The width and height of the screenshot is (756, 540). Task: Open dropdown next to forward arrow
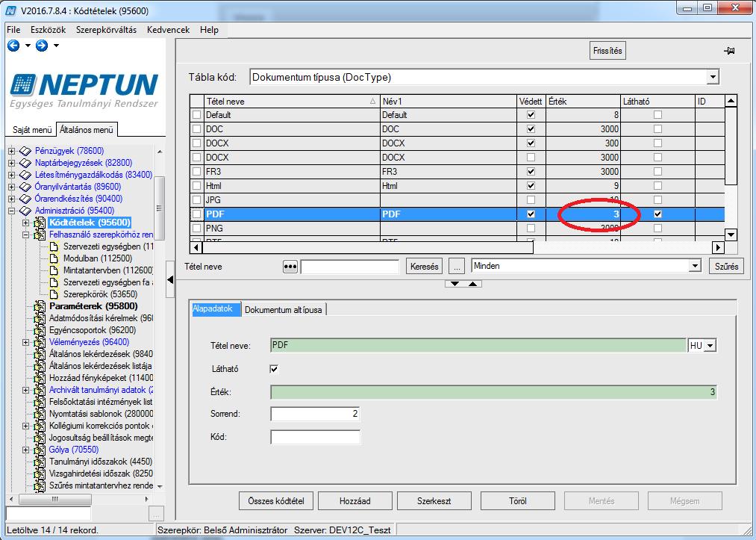click(56, 46)
